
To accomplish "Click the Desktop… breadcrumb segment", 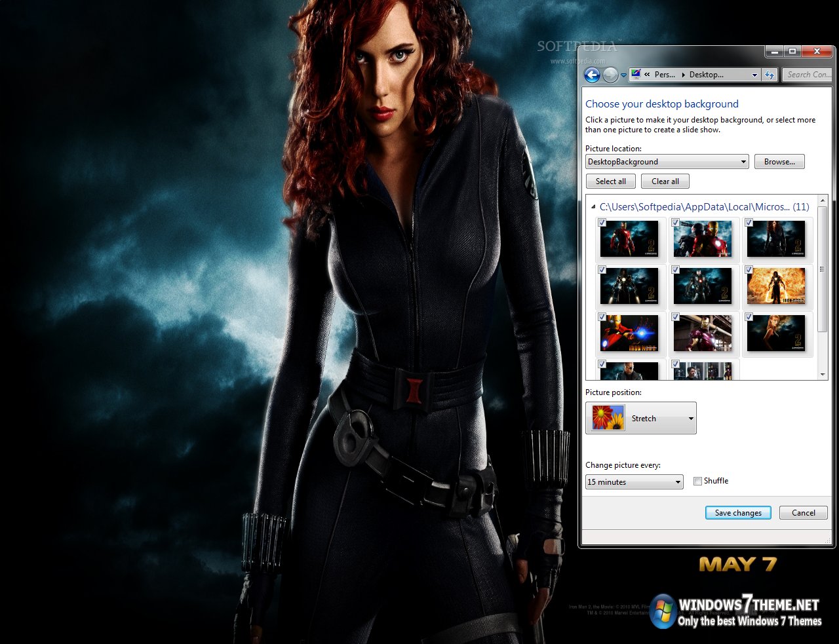I will [x=707, y=75].
